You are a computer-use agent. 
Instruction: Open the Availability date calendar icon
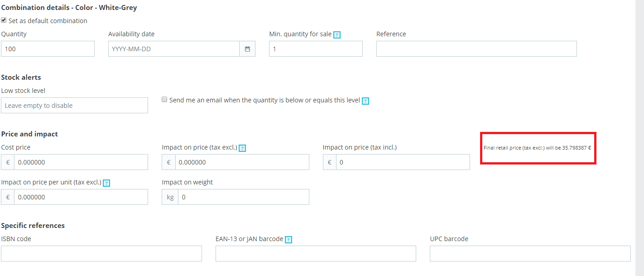pos(247,49)
